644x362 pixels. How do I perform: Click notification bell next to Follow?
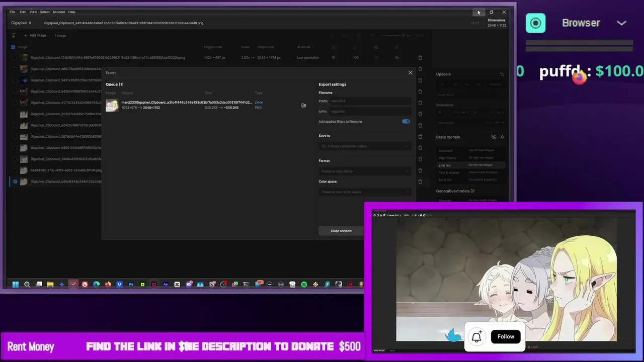pos(476,336)
